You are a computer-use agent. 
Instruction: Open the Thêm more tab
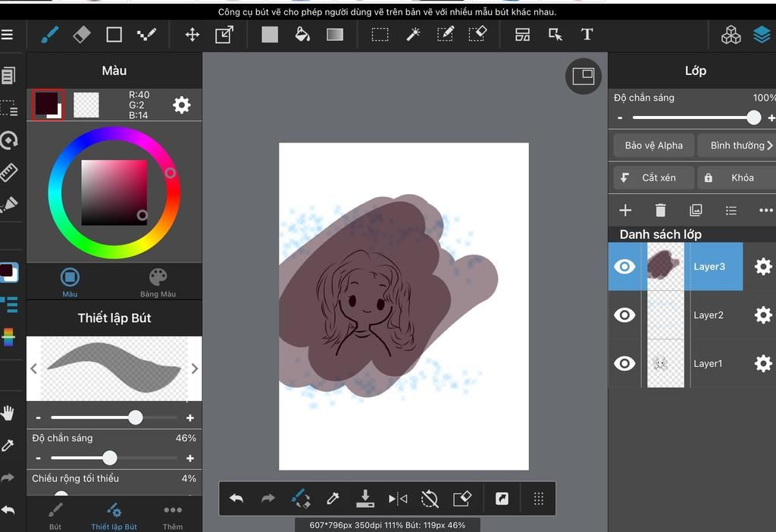(173, 516)
